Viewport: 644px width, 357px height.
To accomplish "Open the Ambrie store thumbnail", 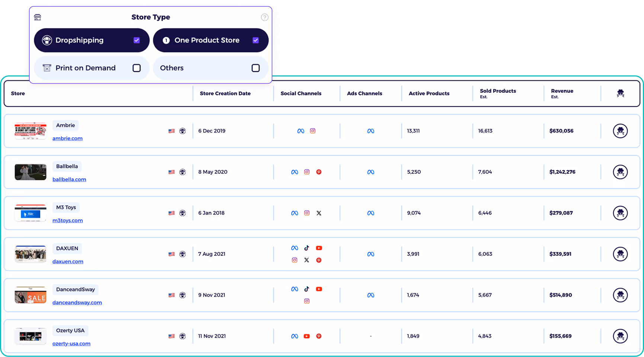I will 31,131.
